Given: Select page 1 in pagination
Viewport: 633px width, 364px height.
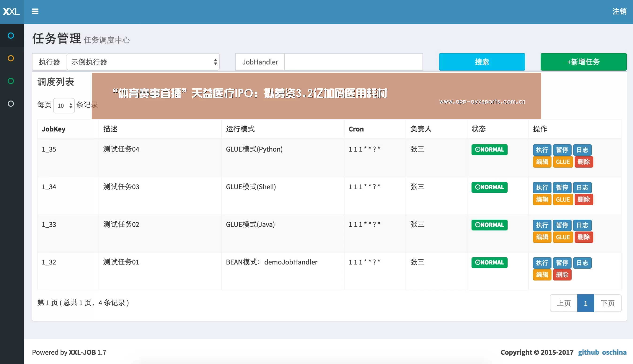Looking at the screenshot, I should (585, 303).
